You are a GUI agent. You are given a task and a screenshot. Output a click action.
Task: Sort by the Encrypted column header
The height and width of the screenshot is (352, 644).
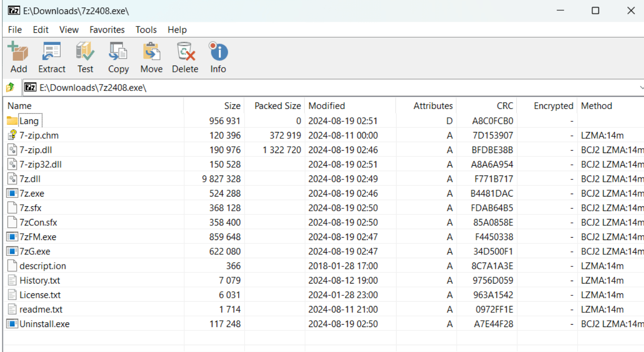(x=547, y=106)
